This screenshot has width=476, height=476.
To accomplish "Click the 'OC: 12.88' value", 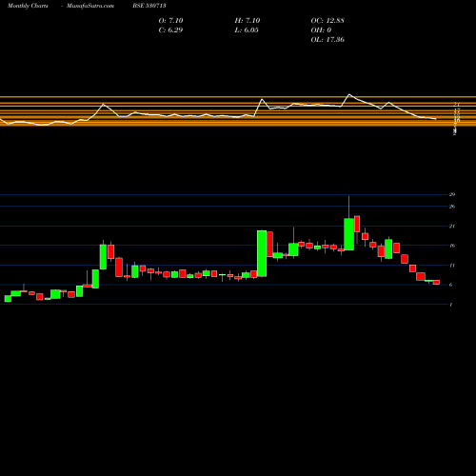I will 327,21.
